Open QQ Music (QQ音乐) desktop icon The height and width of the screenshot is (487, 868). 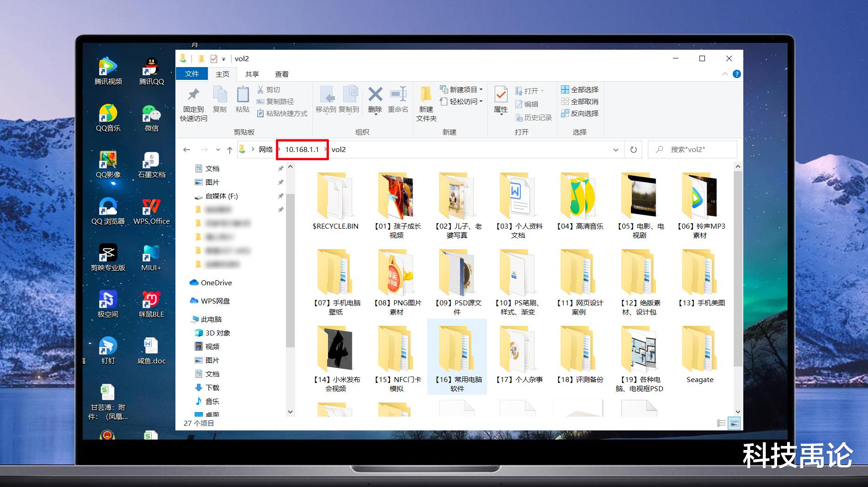pyautogui.click(x=108, y=118)
